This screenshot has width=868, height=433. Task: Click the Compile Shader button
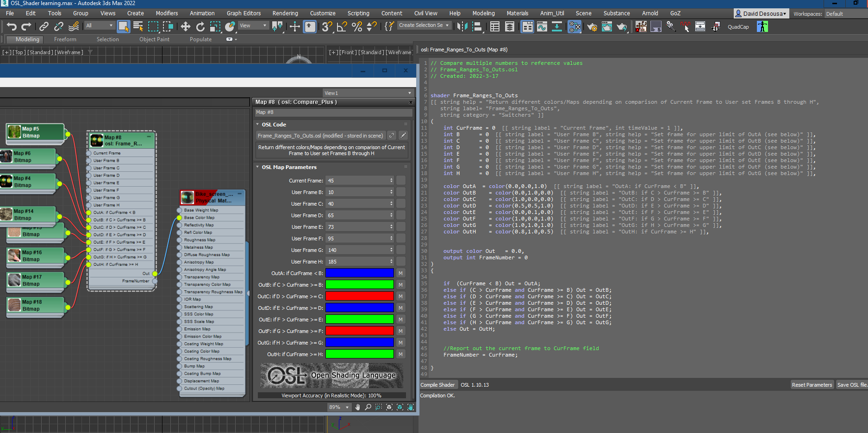click(x=437, y=384)
